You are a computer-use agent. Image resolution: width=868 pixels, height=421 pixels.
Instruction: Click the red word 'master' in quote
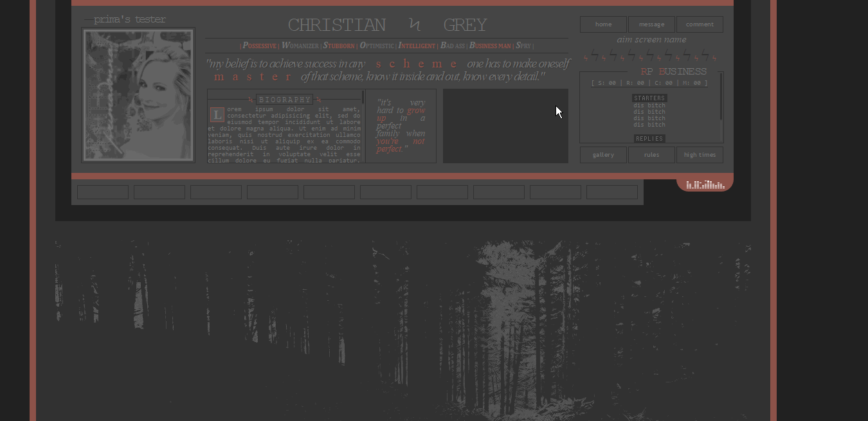pos(253,76)
